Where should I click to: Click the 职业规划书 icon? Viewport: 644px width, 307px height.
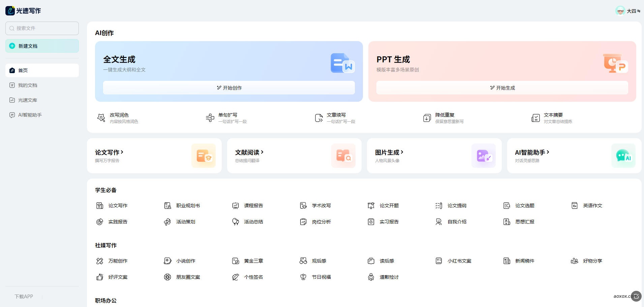click(167, 206)
